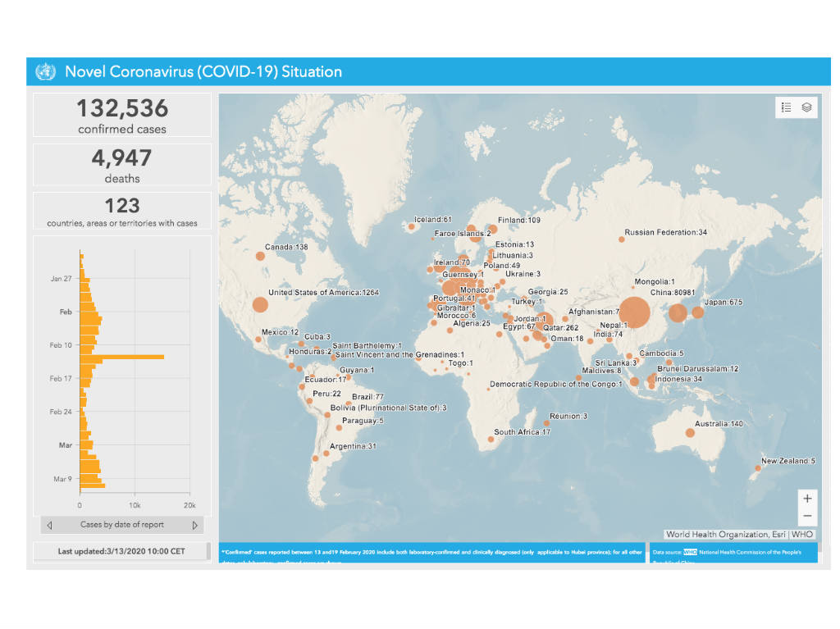Click the Mexico:12 map label
This screenshot has width=840, height=629.
pyautogui.click(x=281, y=332)
